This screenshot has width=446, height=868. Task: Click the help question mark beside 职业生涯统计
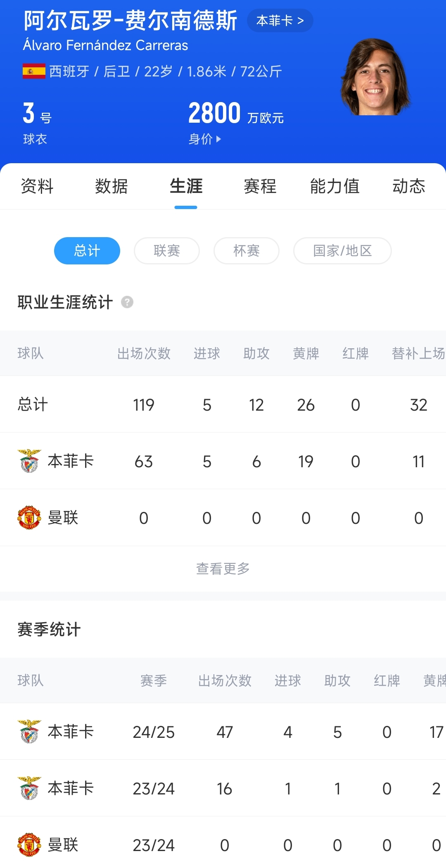(x=127, y=302)
